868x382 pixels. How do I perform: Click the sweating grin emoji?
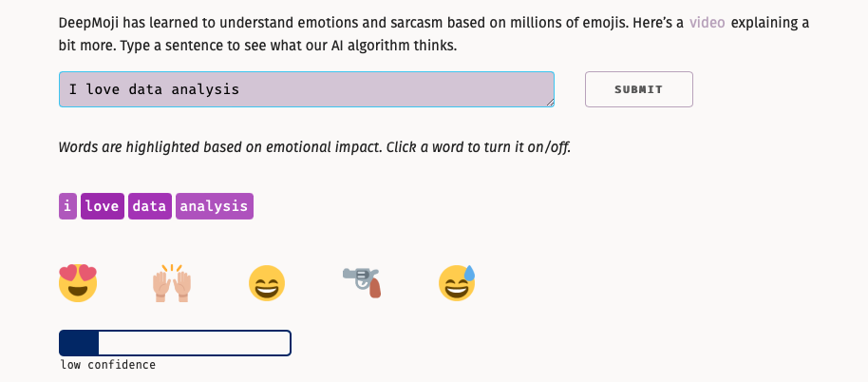click(457, 283)
